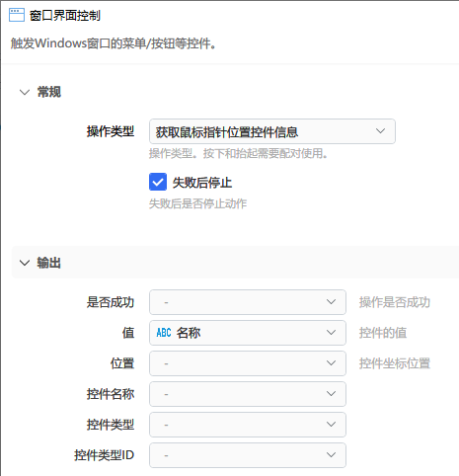Toggle the 失败后停止 checkbox
This screenshot has width=459, height=476.
pyautogui.click(x=158, y=182)
